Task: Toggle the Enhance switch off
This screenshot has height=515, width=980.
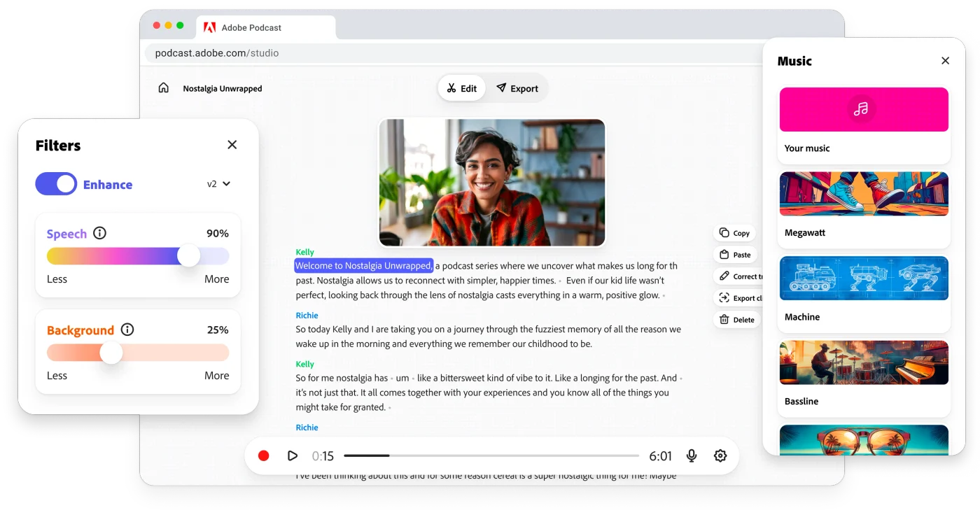Action: click(56, 184)
